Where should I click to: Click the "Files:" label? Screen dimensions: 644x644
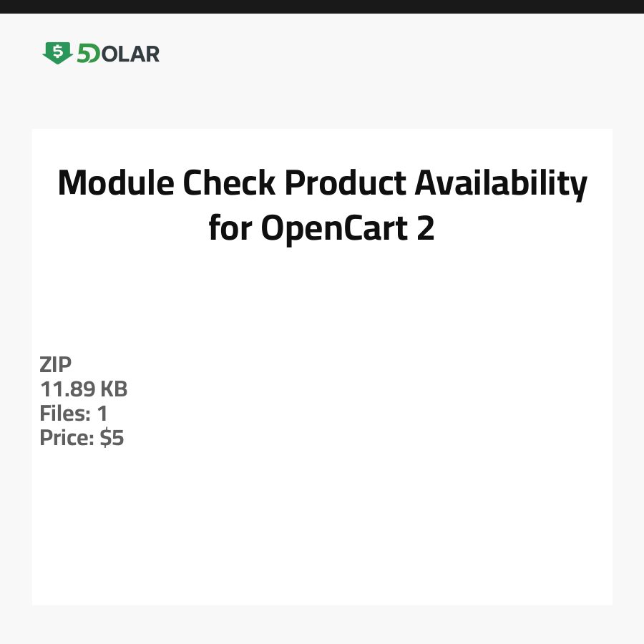63,414
